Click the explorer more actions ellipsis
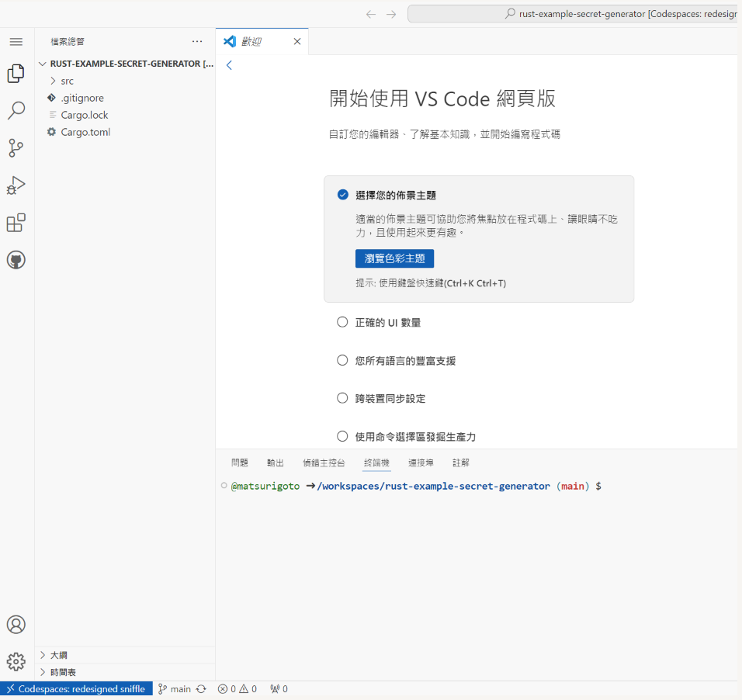742x700 pixels. pos(197,42)
